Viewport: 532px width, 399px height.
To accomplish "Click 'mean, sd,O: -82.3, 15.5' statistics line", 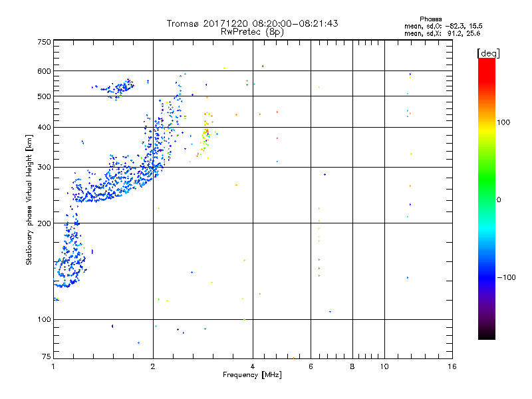I will [443, 26].
